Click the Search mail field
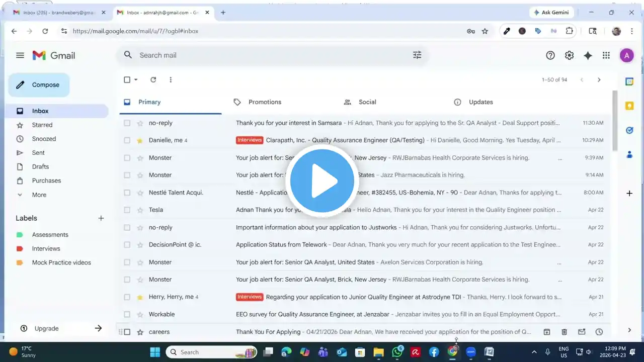 point(272,55)
